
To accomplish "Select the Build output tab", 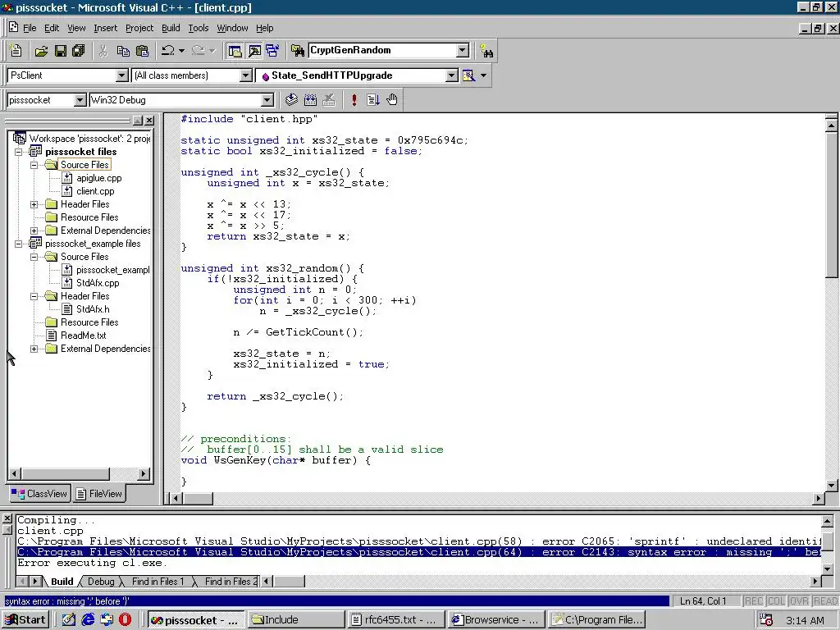I will click(x=62, y=582).
